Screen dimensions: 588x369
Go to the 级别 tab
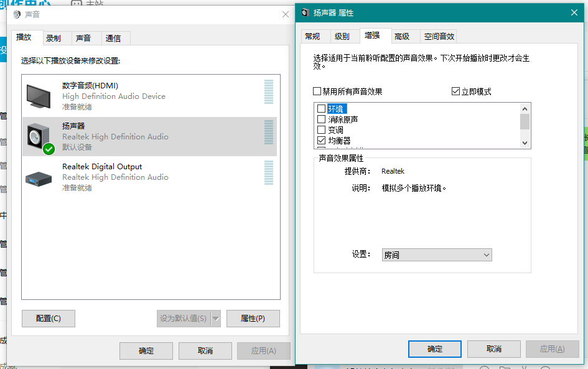342,37
